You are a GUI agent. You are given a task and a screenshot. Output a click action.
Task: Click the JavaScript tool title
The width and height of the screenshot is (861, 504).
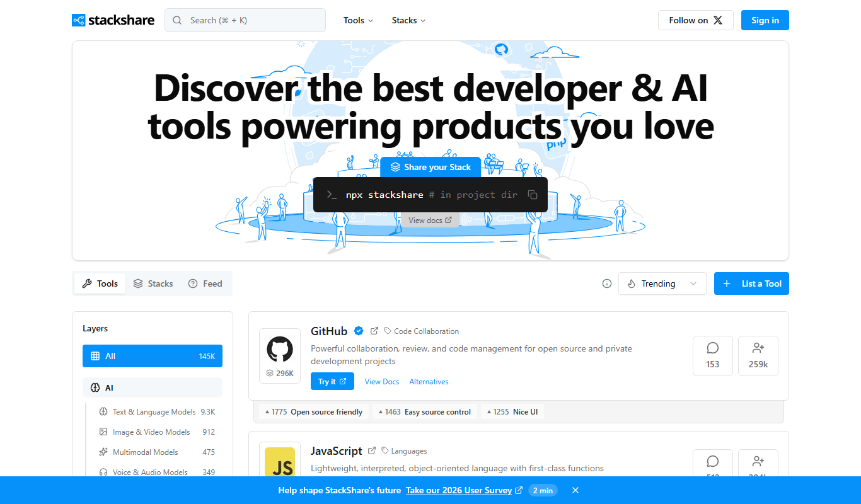point(337,451)
